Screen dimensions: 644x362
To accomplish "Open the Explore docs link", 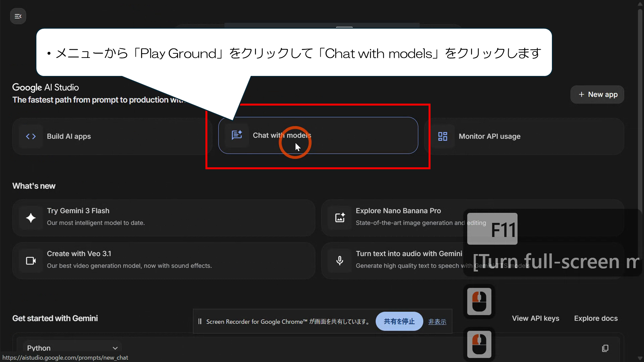I will (596, 318).
